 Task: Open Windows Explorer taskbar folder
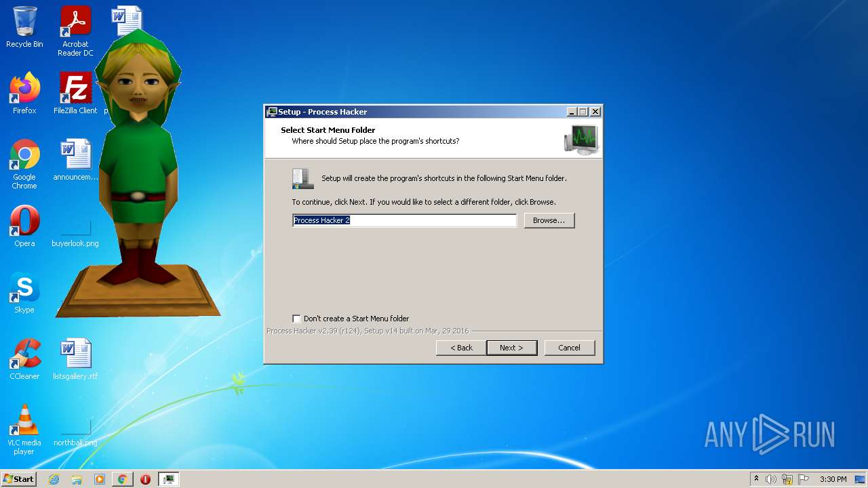coord(77,479)
